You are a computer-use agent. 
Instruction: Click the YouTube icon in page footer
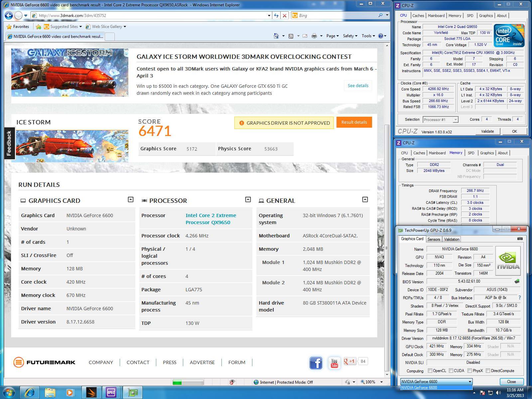click(334, 363)
